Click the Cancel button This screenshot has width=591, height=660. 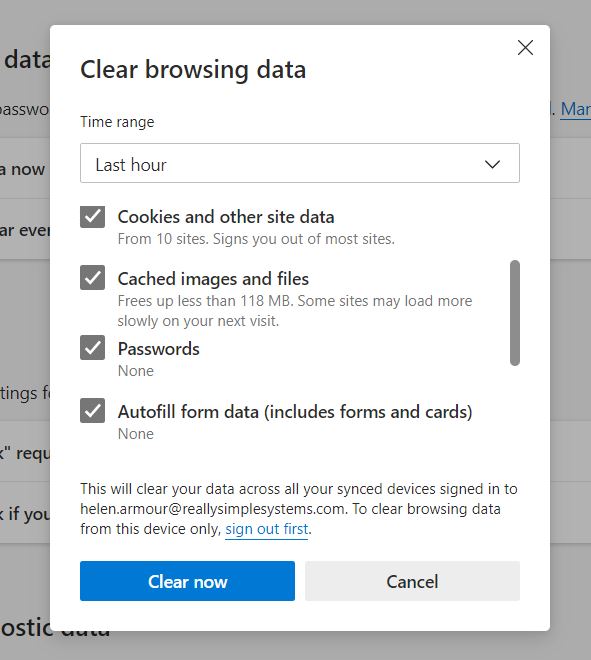[413, 581]
